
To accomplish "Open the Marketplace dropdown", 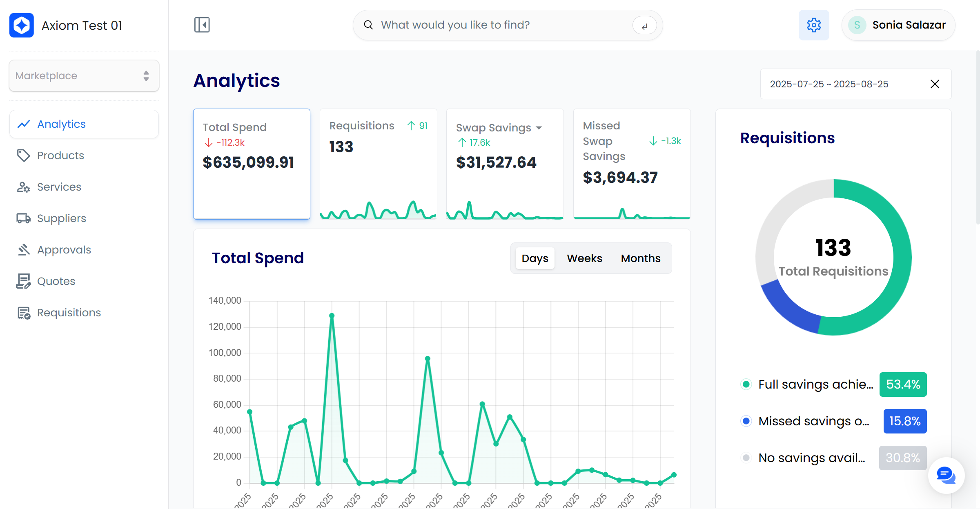I will point(84,76).
